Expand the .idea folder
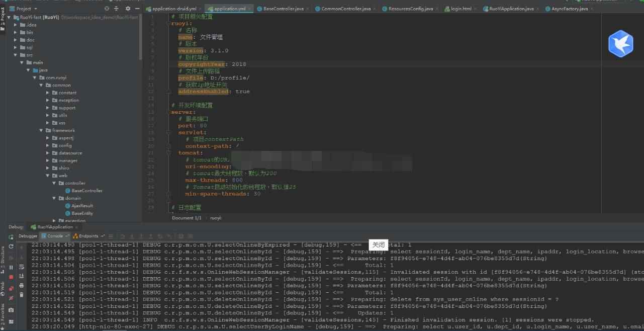The width and height of the screenshot is (644, 331). coord(16,25)
